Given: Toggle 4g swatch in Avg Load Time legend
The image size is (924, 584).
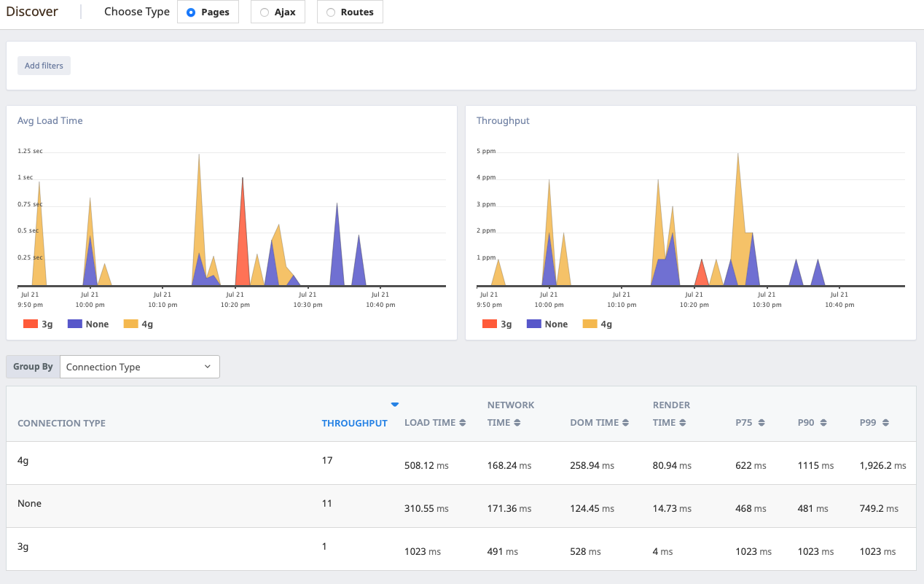Looking at the screenshot, I should click(x=130, y=324).
